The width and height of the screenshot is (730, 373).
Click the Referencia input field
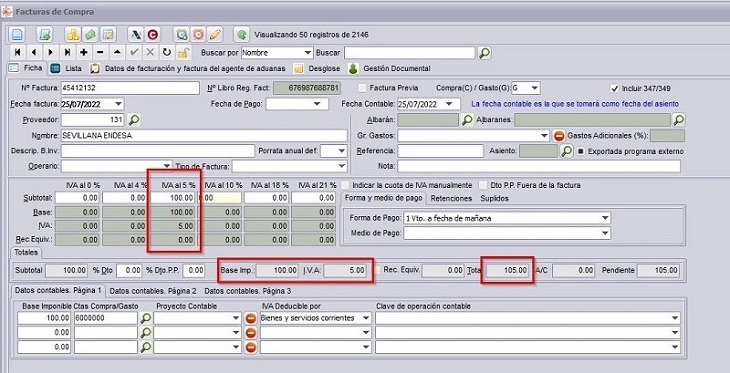pos(440,151)
